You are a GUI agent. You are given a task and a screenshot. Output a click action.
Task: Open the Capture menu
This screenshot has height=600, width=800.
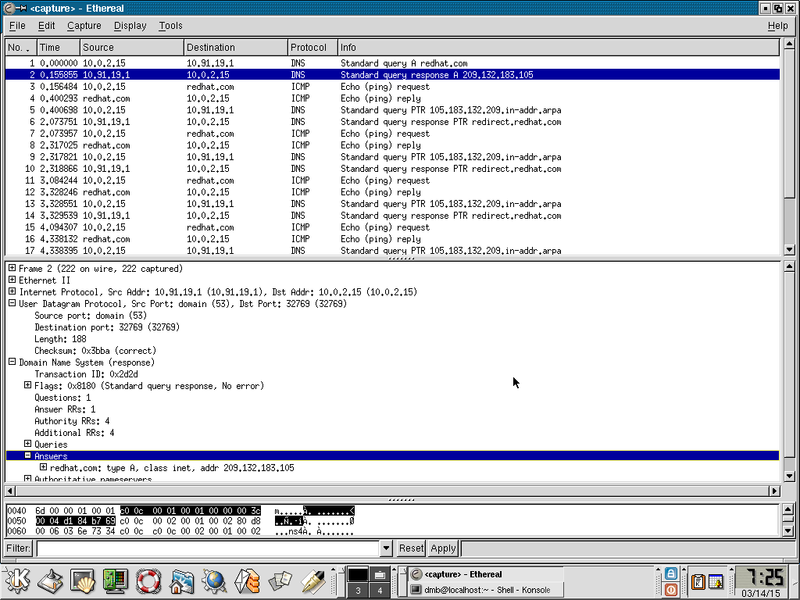pyautogui.click(x=84, y=26)
